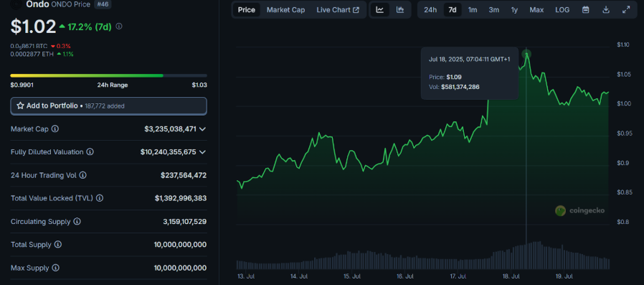Click the 3,159,107,529 circulating supply value

tap(185, 221)
